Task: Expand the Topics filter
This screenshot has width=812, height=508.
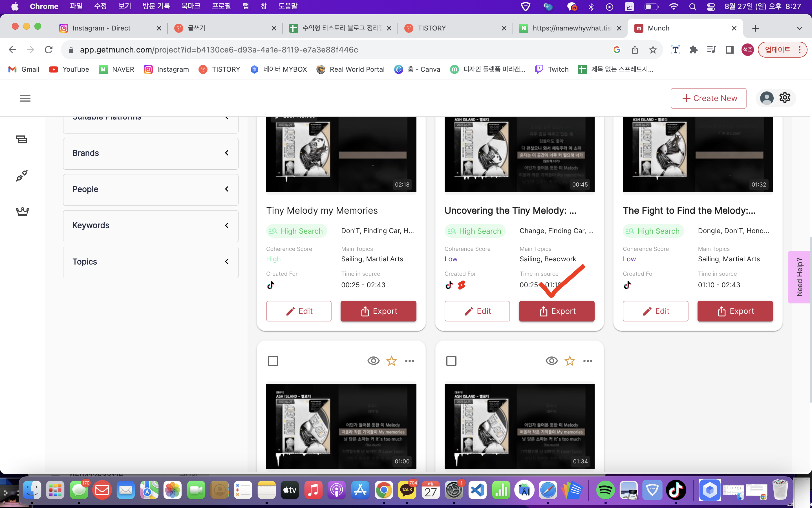Action: click(151, 262)
